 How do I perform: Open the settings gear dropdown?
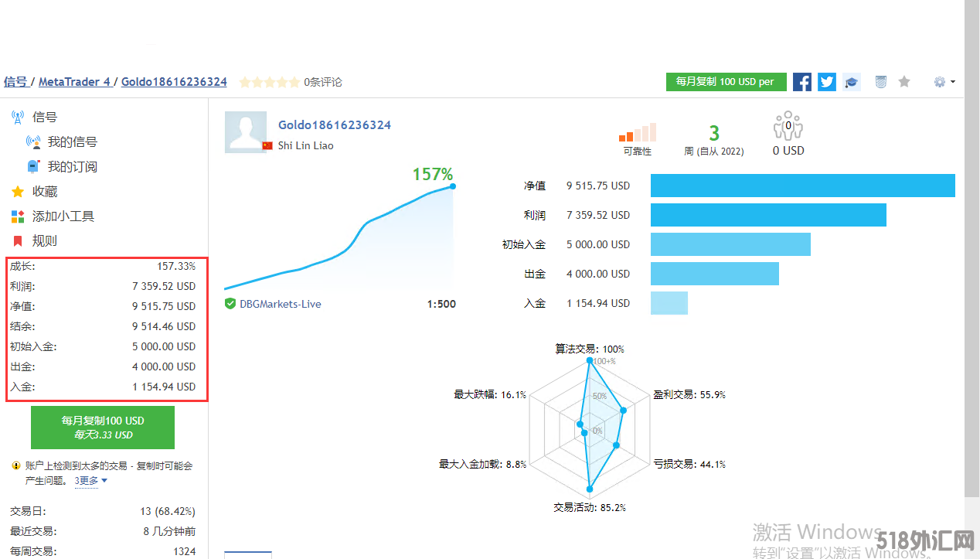[944, 82]
